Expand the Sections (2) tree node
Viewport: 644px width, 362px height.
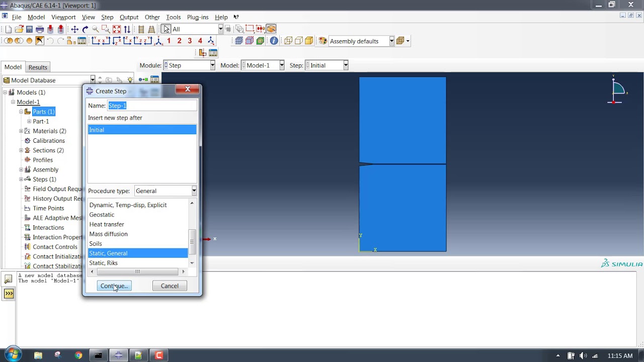[x=21, y=150]
